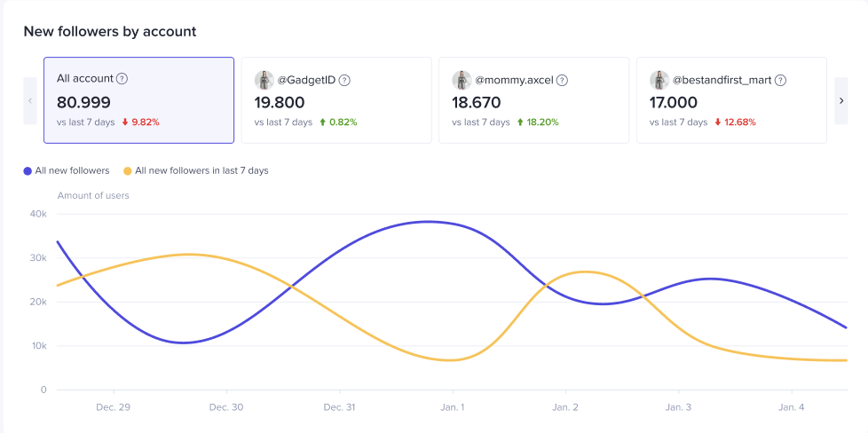868x433 pixels.
Task: Click the @GadgetID profile avatar
Action: (264, 80)
